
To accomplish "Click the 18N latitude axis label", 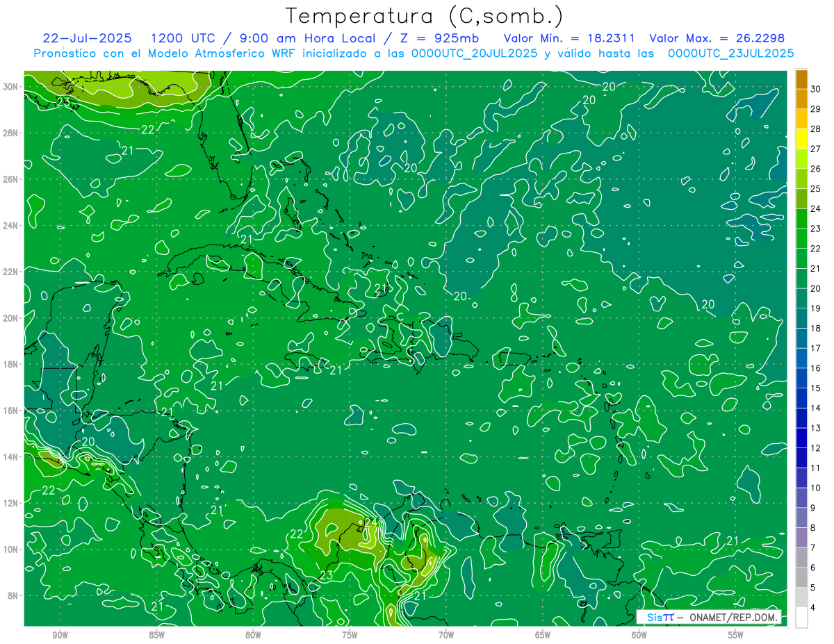I will coord(12,364).
